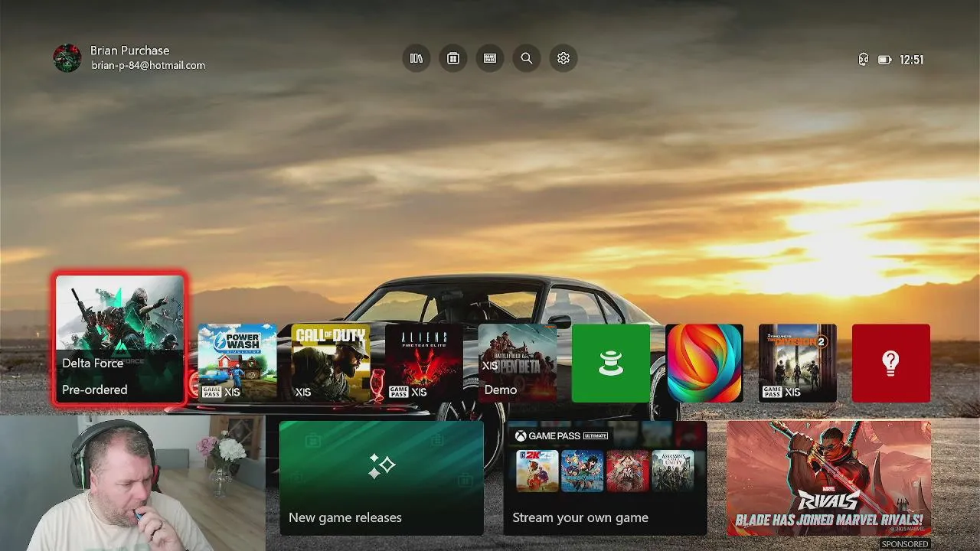Viewport: 980px width, 551px height.
Task: Select the controller battery icon
Action: tap(885, 60)
